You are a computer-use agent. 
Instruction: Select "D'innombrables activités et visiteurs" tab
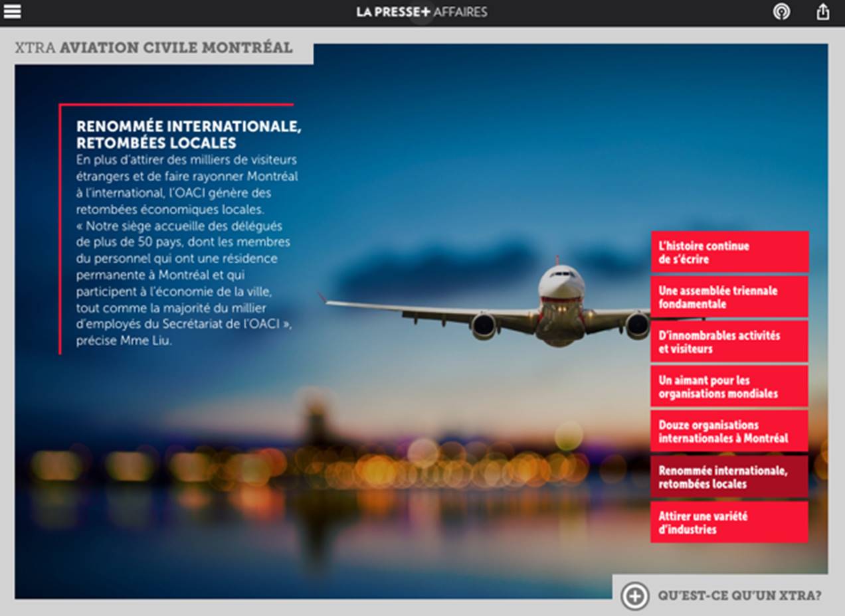coord(729,342)
